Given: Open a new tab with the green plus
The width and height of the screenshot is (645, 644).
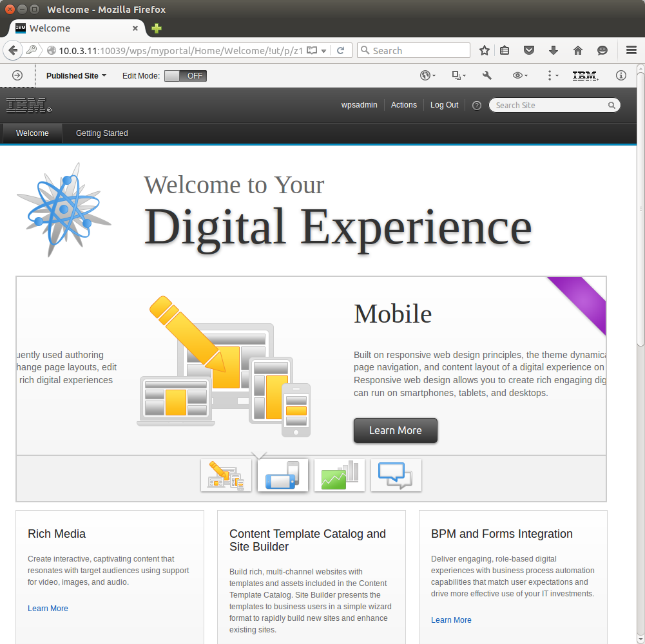Looking at the screenshot, I should tap(157, 28).
